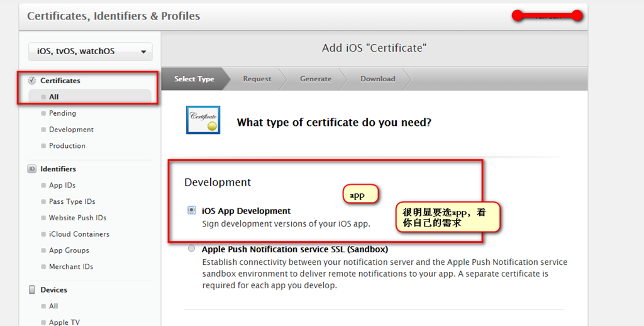Click the Certificates gear icon in sidebar
Viewport: 644px width, 326px height.
32,81
